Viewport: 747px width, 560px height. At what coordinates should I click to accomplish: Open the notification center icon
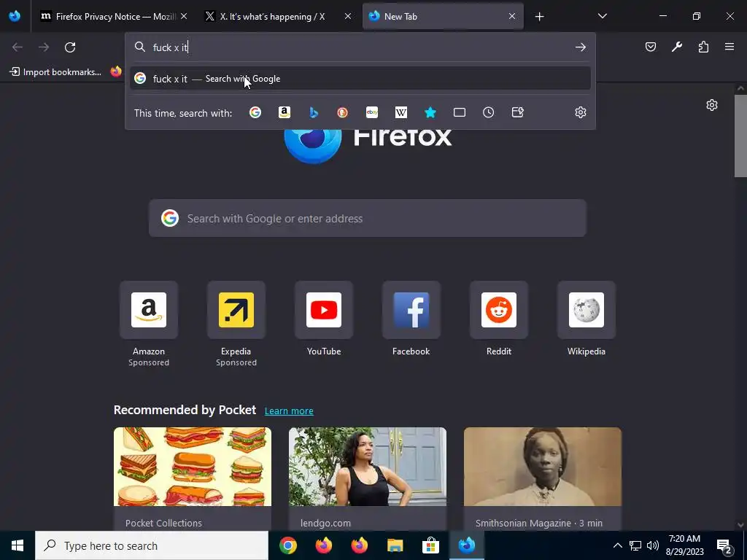pyautogui.click(x=724, y=545)
